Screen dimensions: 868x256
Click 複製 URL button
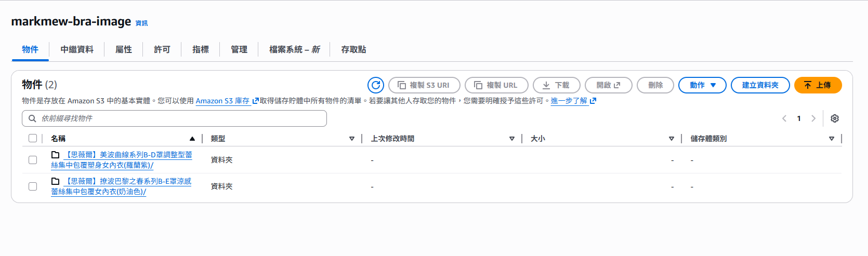(x=496, y=85)
